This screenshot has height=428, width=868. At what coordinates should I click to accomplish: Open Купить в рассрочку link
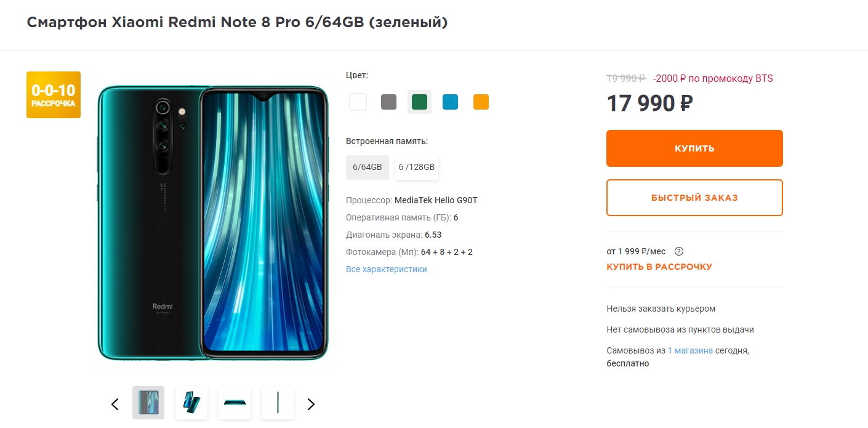[659, 267]
